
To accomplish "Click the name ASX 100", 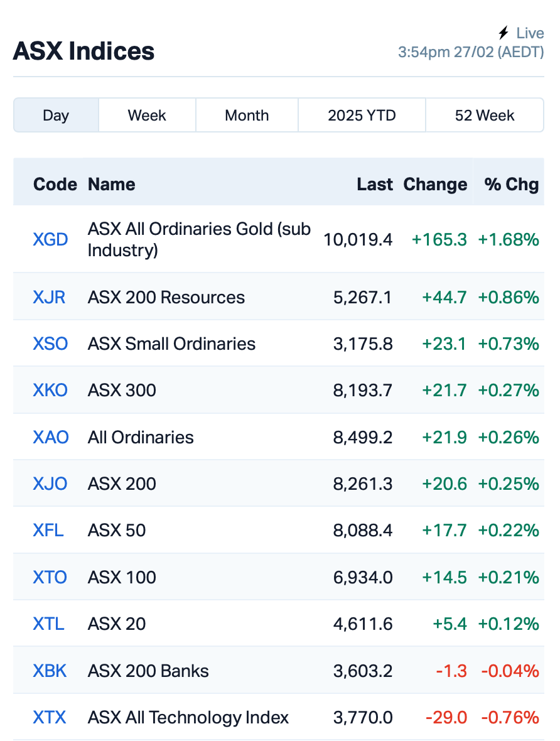I will (122, 577).
